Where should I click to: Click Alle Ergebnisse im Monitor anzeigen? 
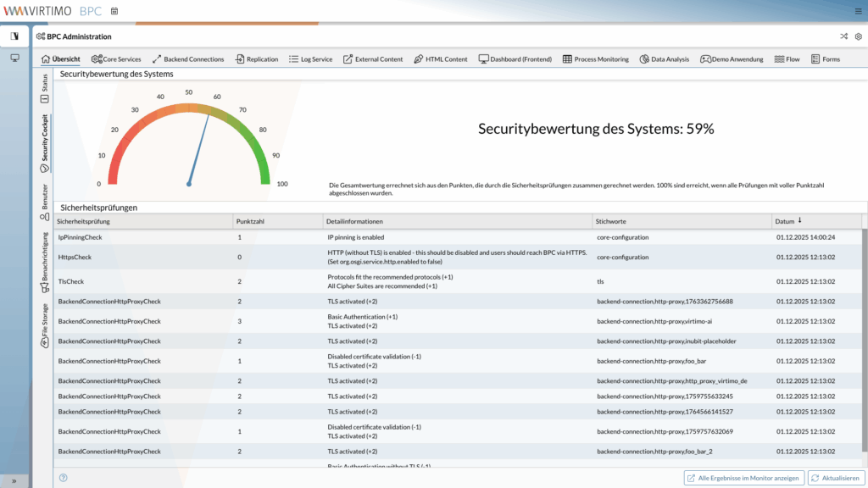pos(743,478)
